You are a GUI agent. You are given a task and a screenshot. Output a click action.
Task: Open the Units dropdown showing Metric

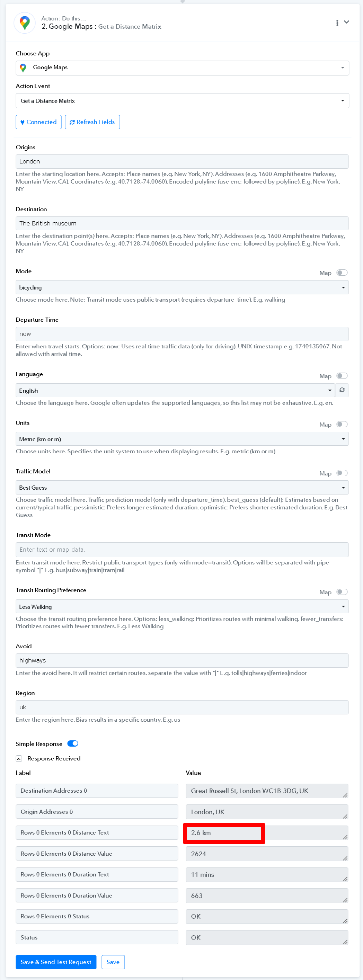[x=182, y=439]
